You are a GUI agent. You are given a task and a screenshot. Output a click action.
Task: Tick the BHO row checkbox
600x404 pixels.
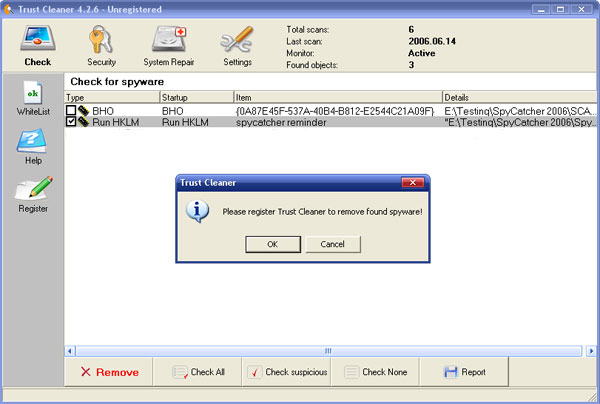click(x=71, y=111)
